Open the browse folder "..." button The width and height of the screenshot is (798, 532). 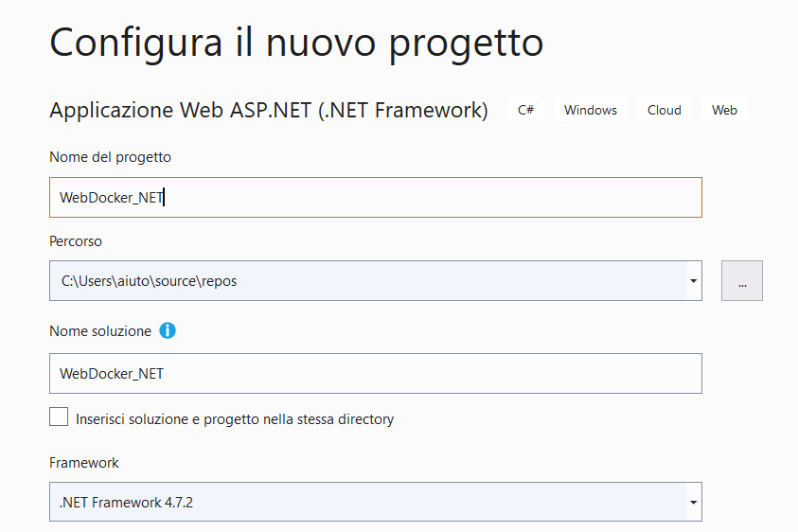[x=741, y=280]
